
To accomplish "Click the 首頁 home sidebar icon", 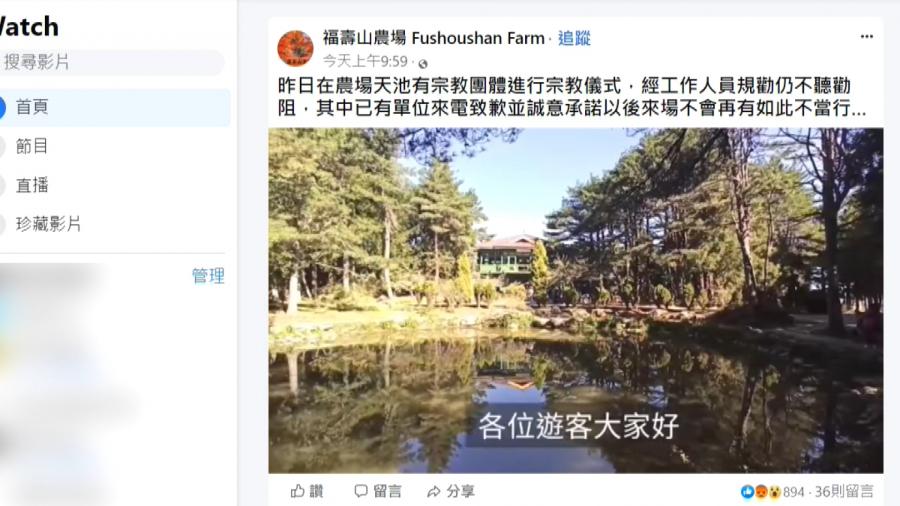I will (2, 108).
